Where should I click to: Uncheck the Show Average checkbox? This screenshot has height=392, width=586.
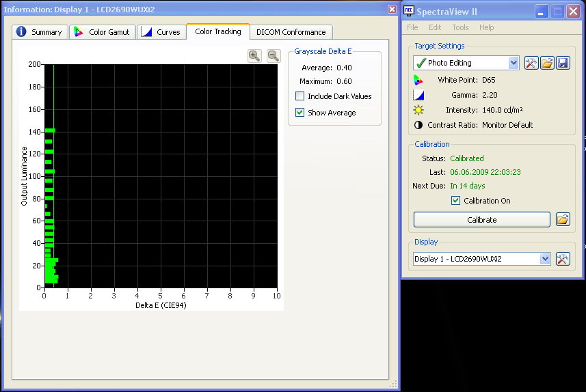[300, 113]
